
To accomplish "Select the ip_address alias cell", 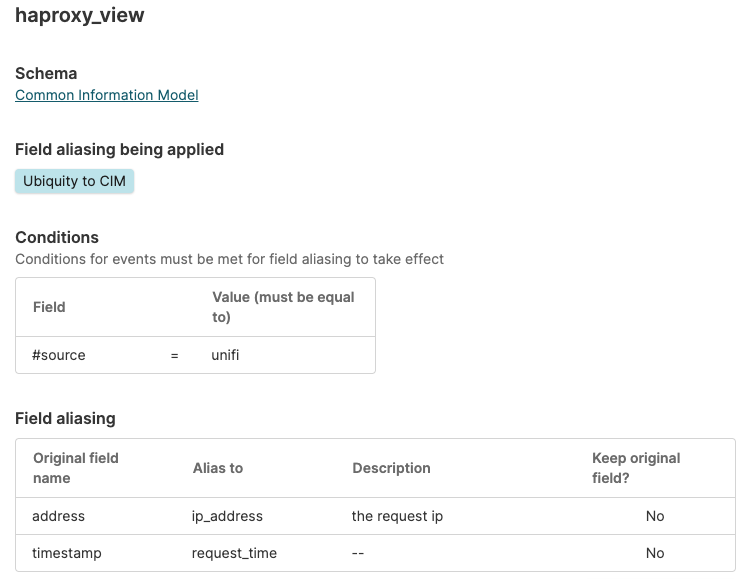I will pos(227,516).
